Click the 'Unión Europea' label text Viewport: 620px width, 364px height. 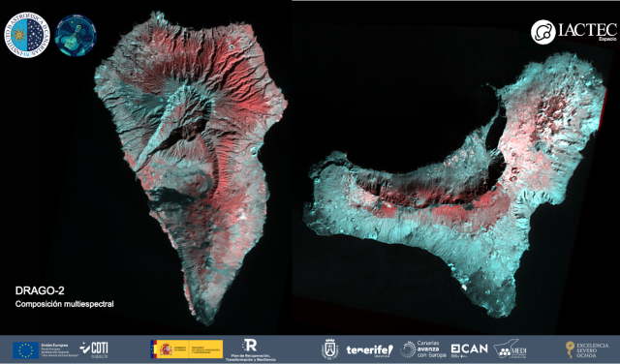click(54, 345)
